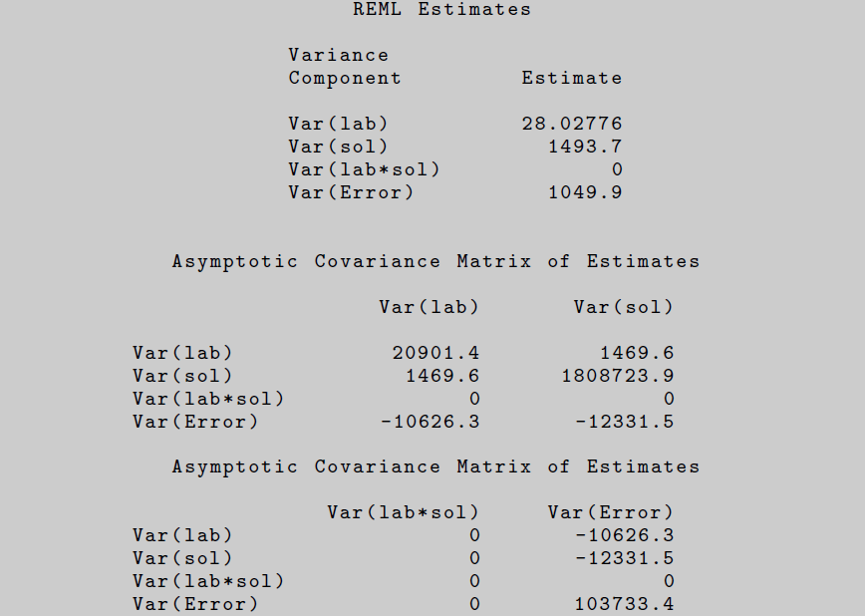The height and width of the screenshot is (616, 865).
Task: Click the Var(lab) row label beside 20901.4
Action: click(183, 353)
